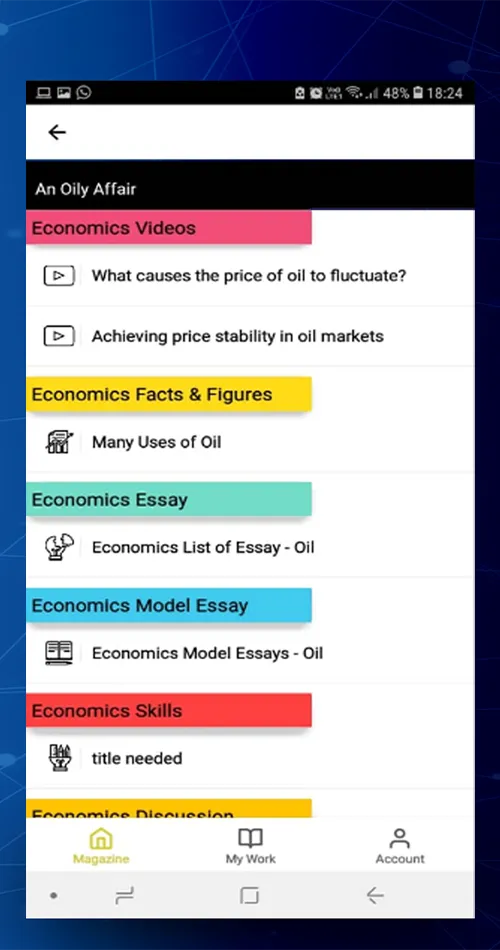Screen dimensions: 500x950
Task: Tap Android home navigation button
Action: tap(249, 895)
